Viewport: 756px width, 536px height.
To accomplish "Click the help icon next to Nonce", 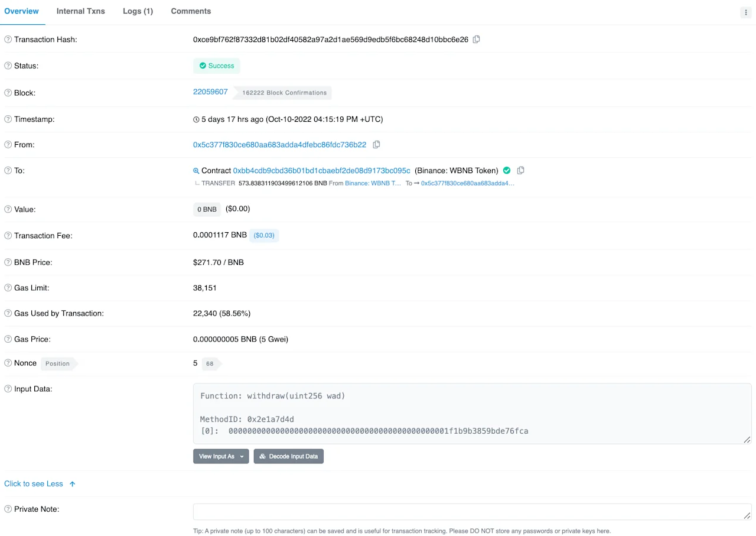I will (x=8, y=363).
